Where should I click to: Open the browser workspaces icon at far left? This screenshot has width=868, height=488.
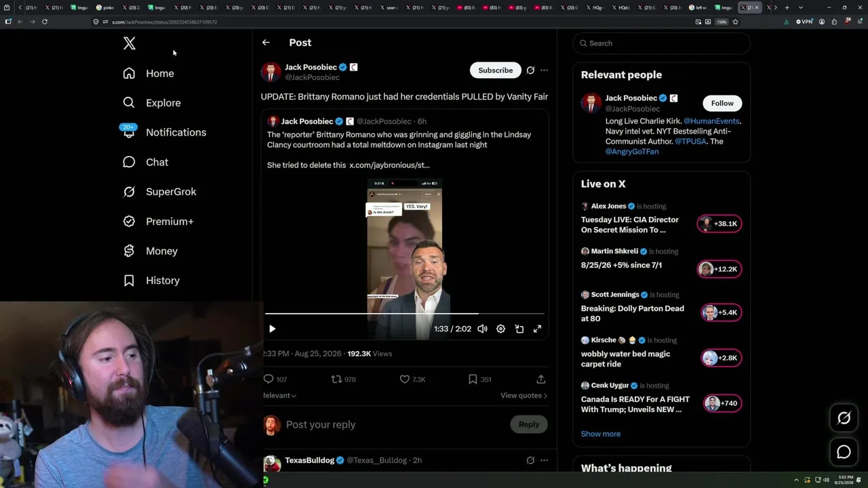click(x=7, y=7)
